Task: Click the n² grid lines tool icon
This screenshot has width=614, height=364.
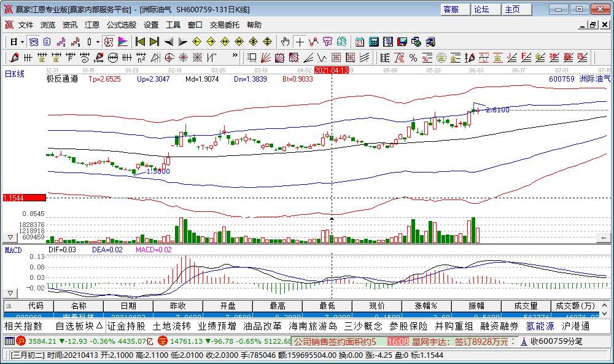Action: 141,58
